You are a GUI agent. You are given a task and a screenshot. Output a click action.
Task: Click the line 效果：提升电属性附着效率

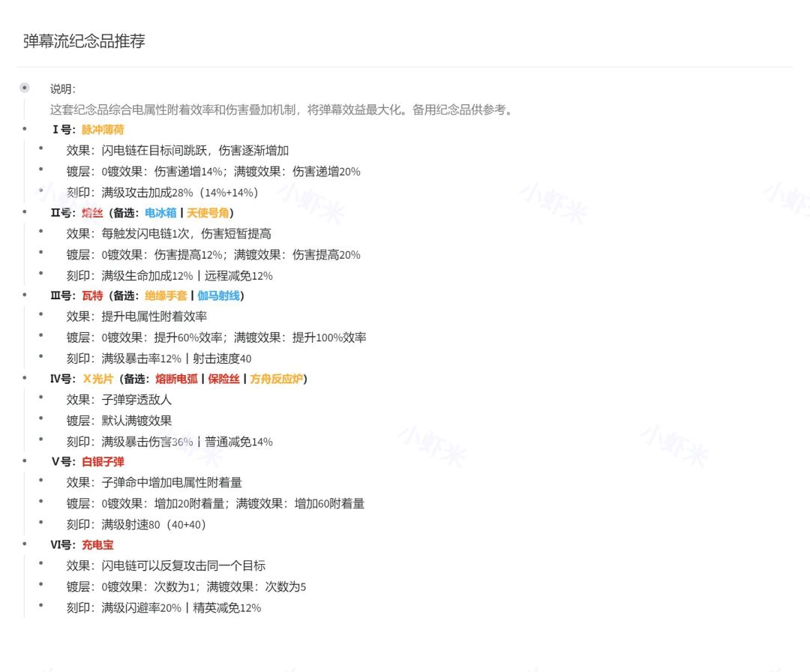[136, 316]
